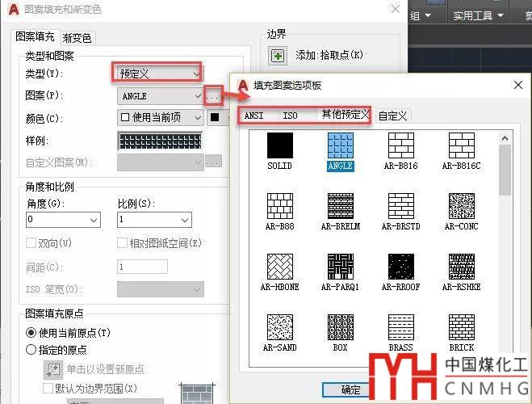Pick the AR-RSHKE pattern swatch
The height and width of the screenshot is (404, 532).
coord(462,267)
